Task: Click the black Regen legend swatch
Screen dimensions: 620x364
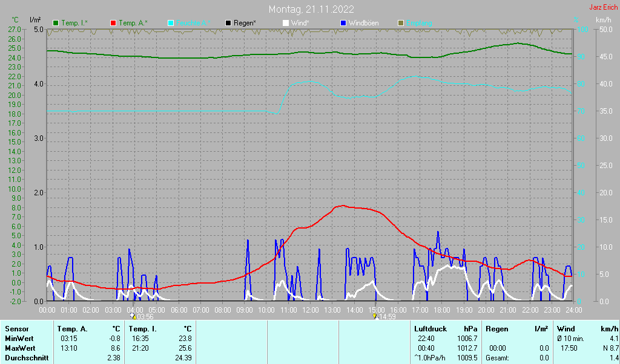Action: point(228,23)
